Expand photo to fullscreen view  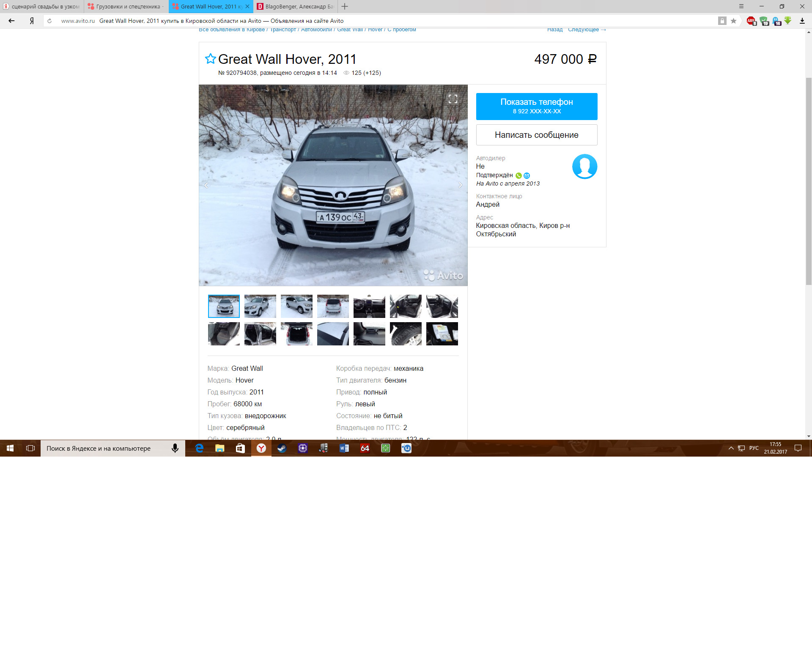(x=453, y=99)
